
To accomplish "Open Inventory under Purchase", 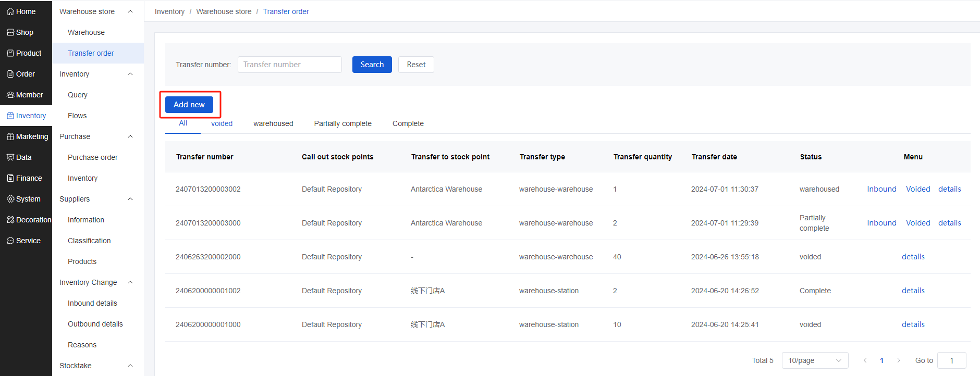I will 98,178.
